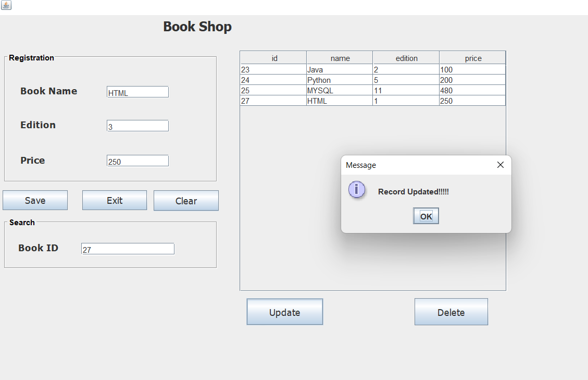Click the Edition input containing 3
Image resolution: width=588 pixels, height=380 pixels.
click(x=137, y=126)
